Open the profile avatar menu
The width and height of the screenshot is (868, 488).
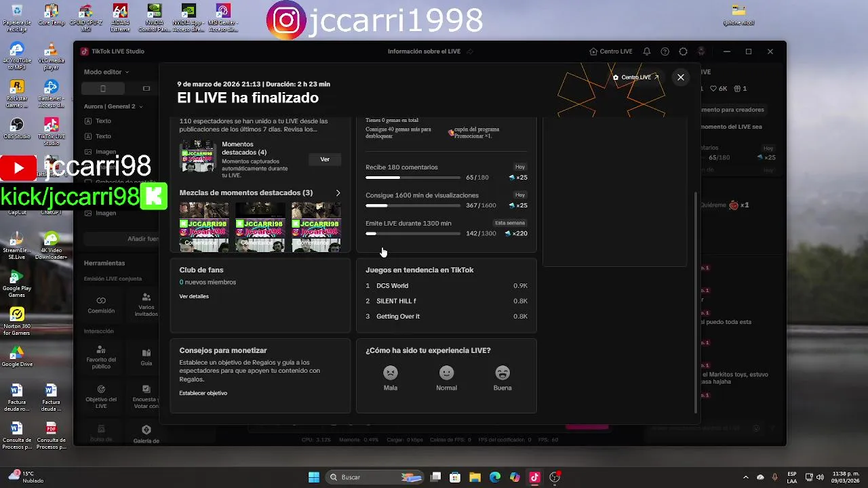click(701, 52)
